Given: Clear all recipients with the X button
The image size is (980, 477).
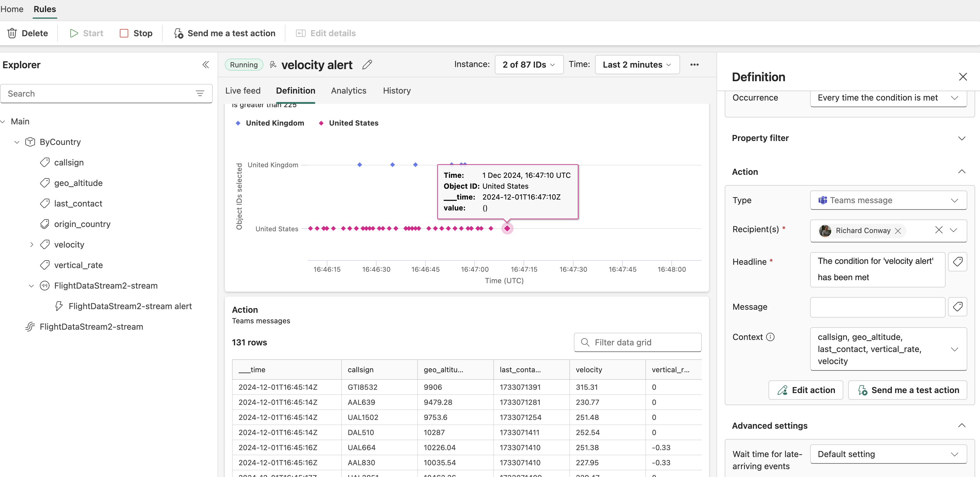Looking at the screenshot, I should point(939,230).
